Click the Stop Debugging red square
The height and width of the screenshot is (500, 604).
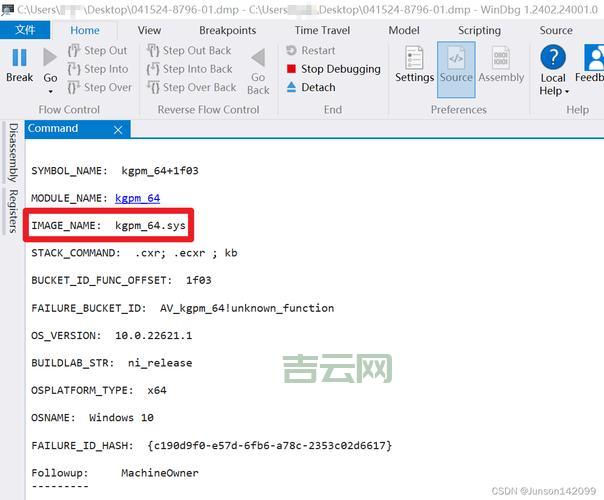pos(291,69)
